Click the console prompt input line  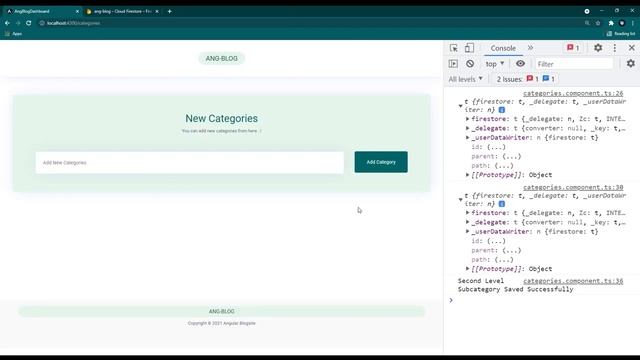(543, 300)
